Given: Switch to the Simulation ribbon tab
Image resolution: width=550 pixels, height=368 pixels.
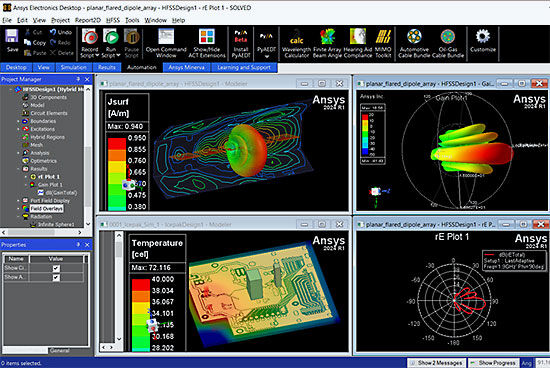Looking at the screenshot, I should coord(73,67).
